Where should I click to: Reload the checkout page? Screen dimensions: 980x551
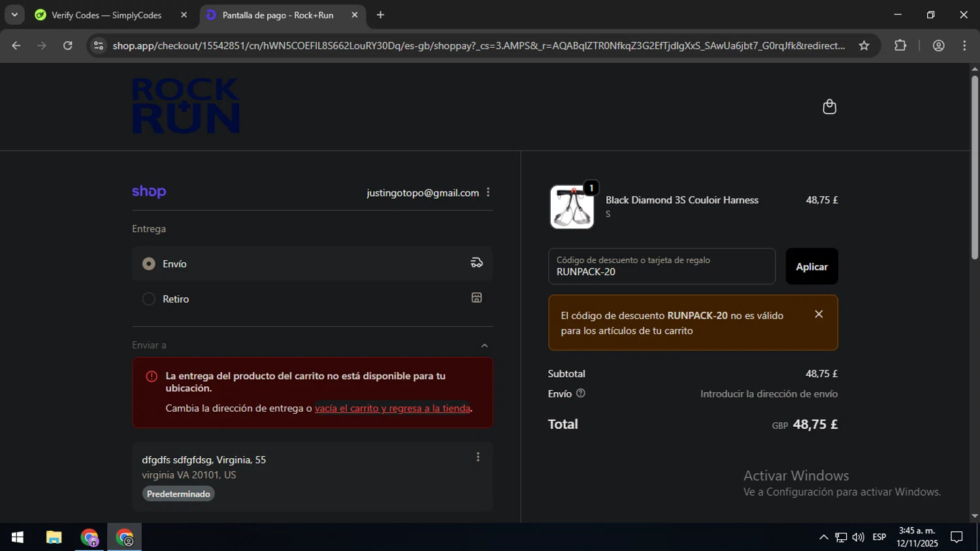pos(68,46)
